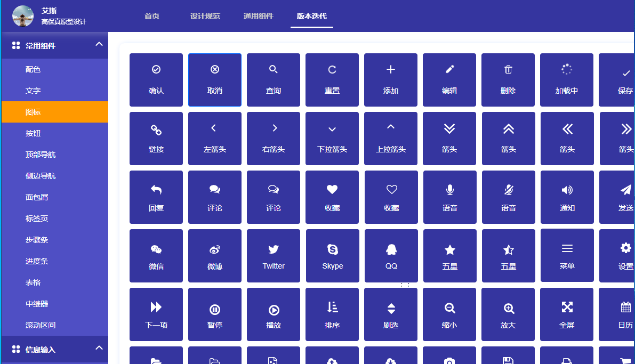The width and height of the screenshot is (635, 364).
Task: Open 文字 in the sidebar
Action: [x=55, y=91]
